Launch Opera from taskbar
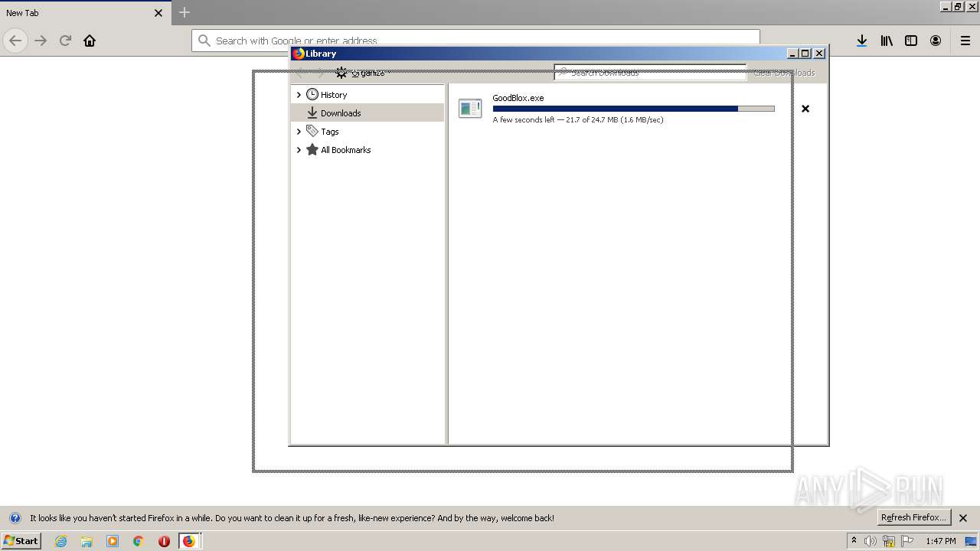 pos(164,541)
